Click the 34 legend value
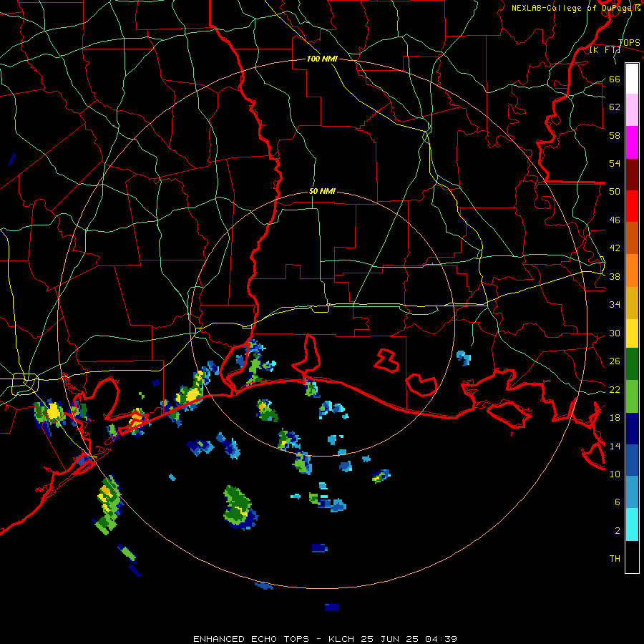644x644 pixels. (615, 304)
